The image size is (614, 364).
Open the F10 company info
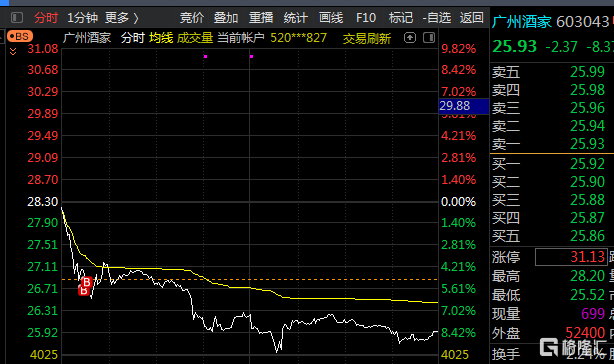(366, 18)
